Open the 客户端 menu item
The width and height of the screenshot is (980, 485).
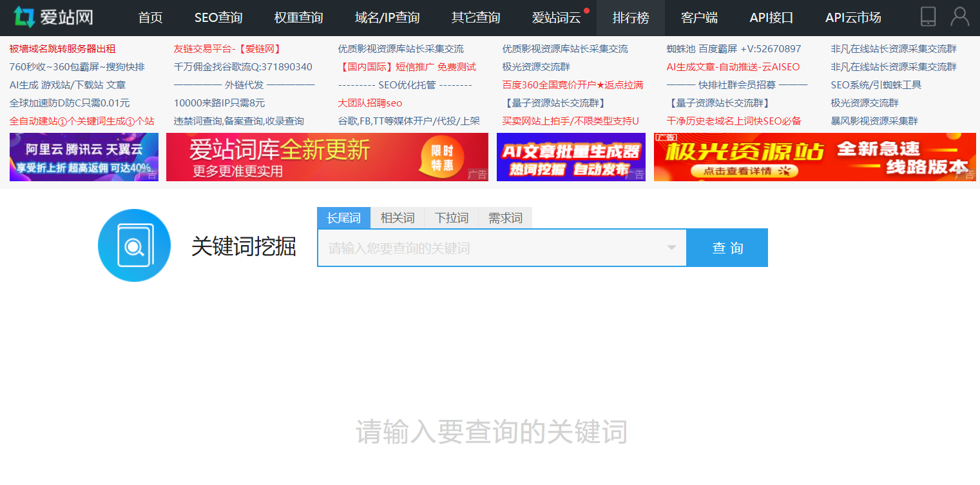point(699,18)
